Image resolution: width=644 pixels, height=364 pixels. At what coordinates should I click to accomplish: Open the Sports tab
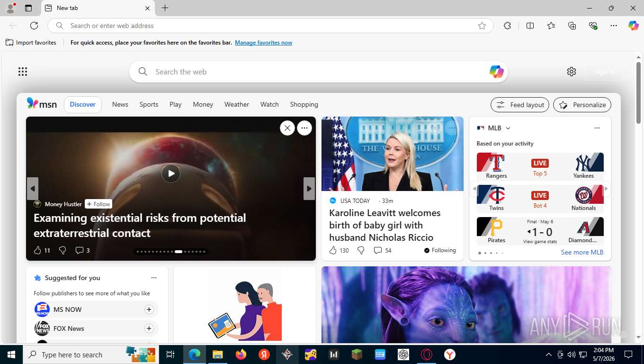(x=149, y=104)
